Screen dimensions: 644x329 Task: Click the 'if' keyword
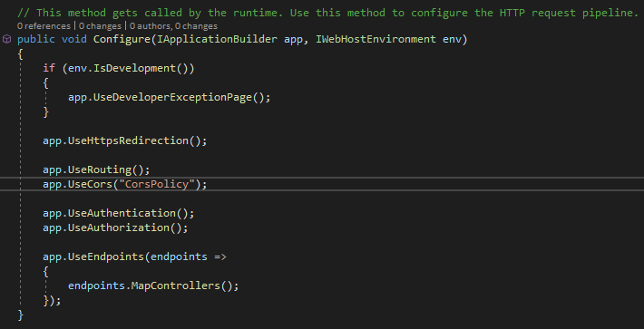click(49, 69)
